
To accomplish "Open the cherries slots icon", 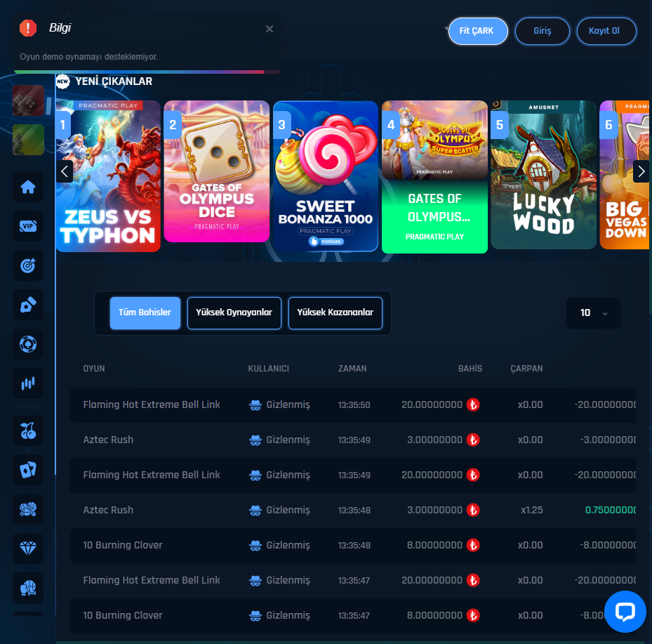I will (x=28, y=431).
